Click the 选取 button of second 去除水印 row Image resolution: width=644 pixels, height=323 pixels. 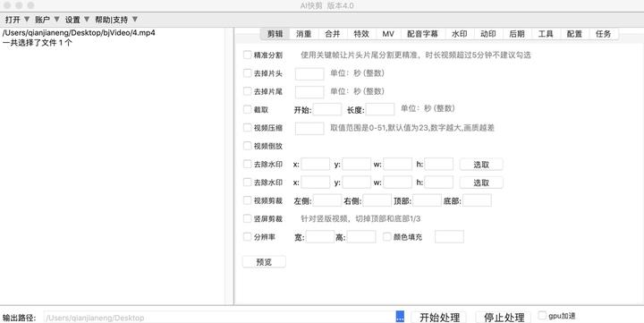(481, 183)
